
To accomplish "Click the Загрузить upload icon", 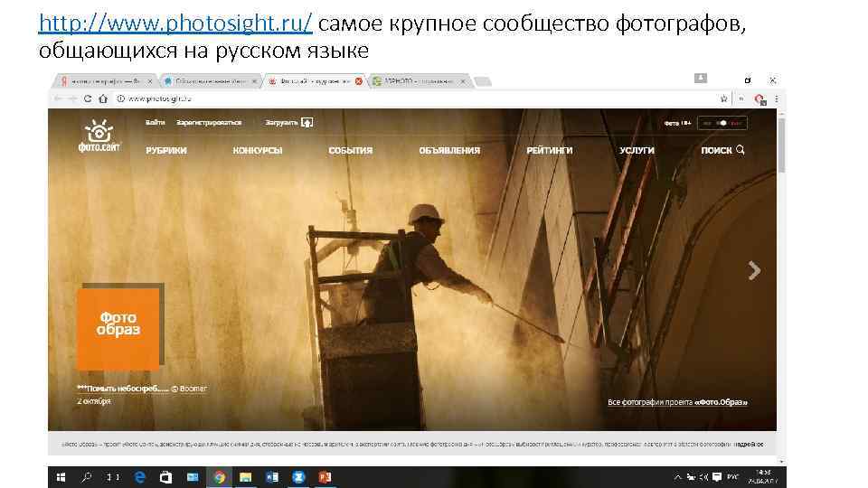I will point(307,122).
